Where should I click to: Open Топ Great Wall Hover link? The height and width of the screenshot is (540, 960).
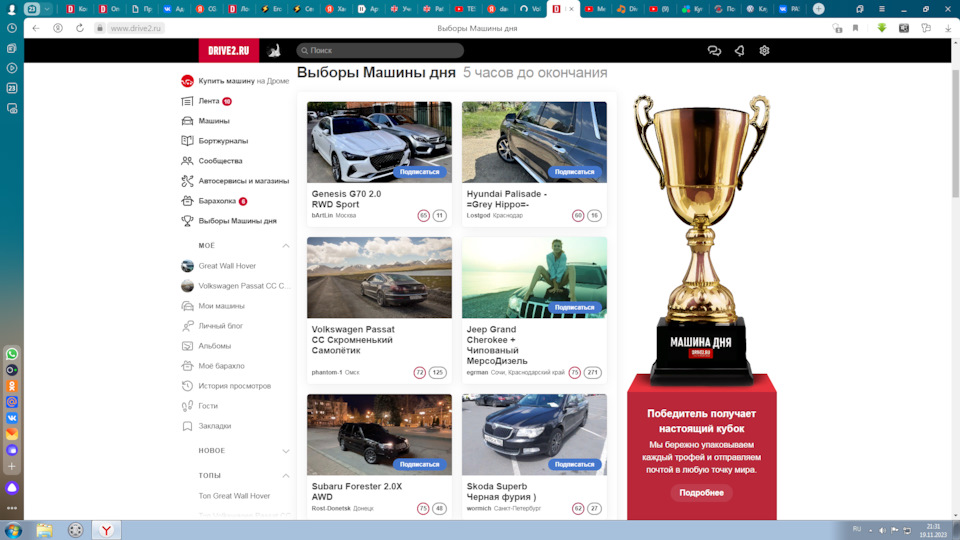(x=234, y=496)
